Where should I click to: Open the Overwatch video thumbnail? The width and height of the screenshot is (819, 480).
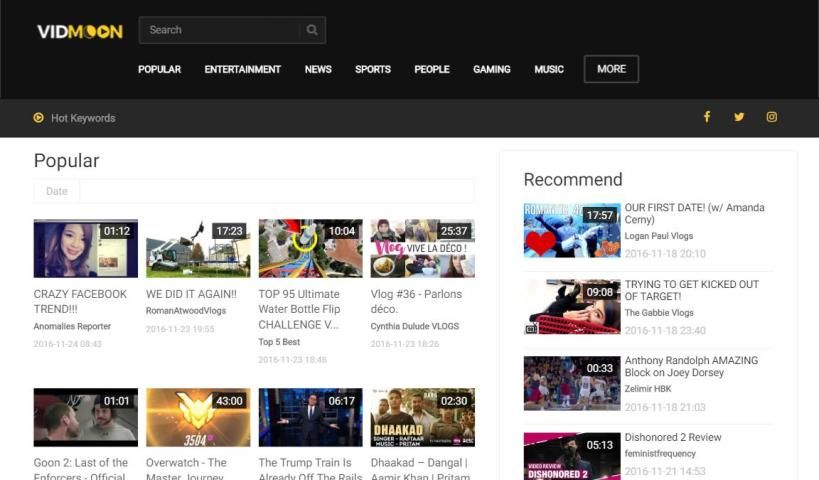coord(198,417)
